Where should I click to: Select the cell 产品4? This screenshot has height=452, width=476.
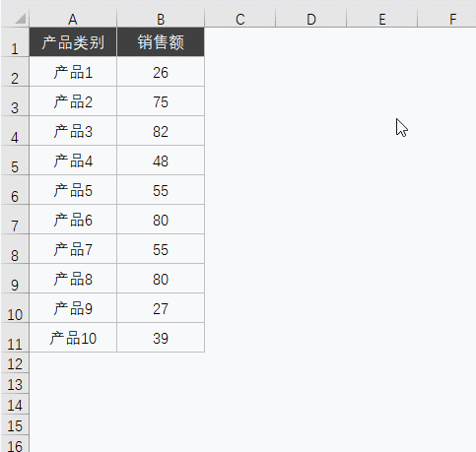tap(73, 161)
